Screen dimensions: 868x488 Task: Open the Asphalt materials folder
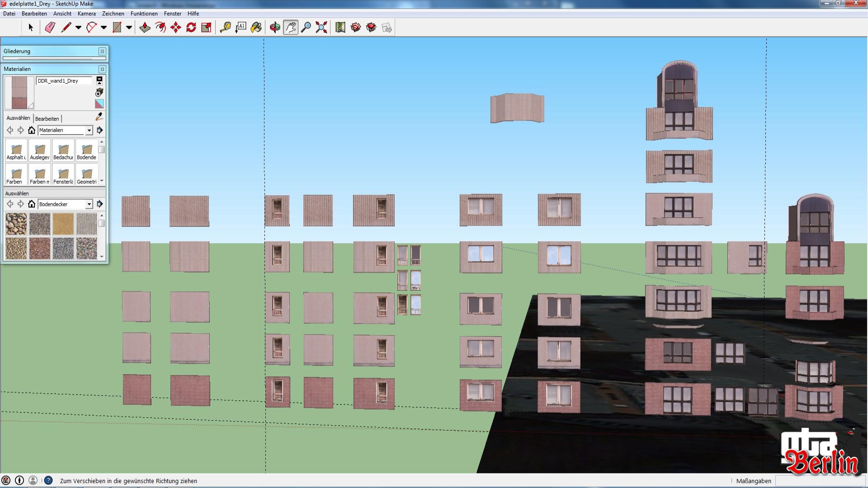click(x=16, y=151)
